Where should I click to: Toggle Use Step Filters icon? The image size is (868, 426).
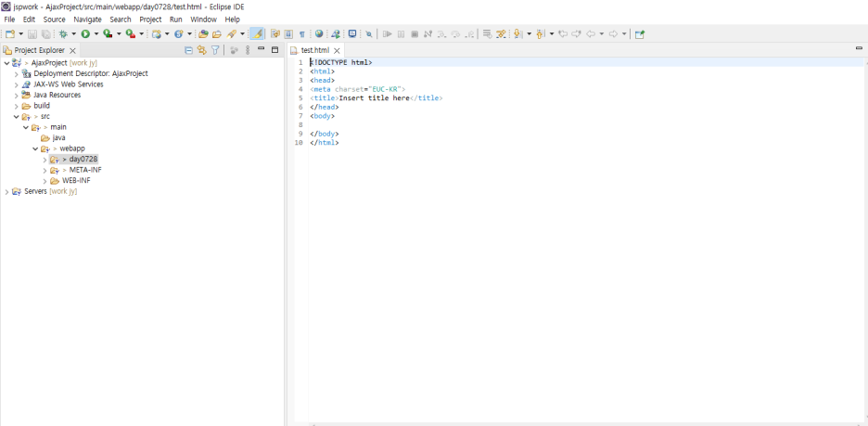(x=501, y=33)
